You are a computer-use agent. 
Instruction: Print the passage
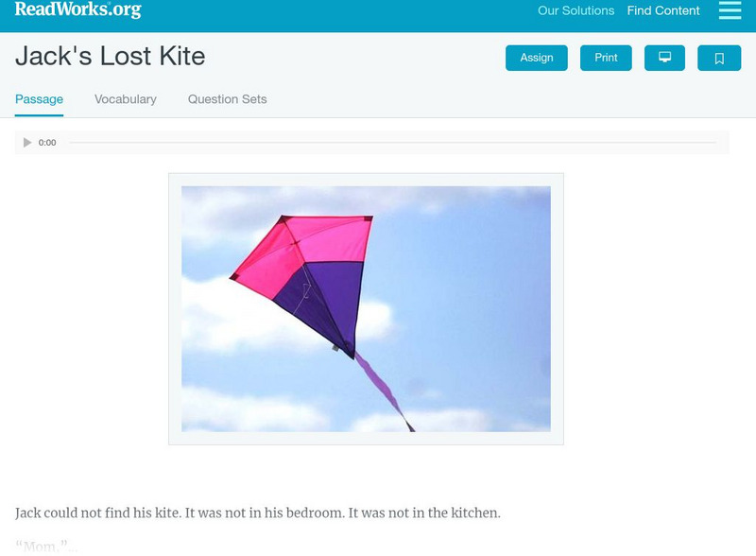click(606, 58)
